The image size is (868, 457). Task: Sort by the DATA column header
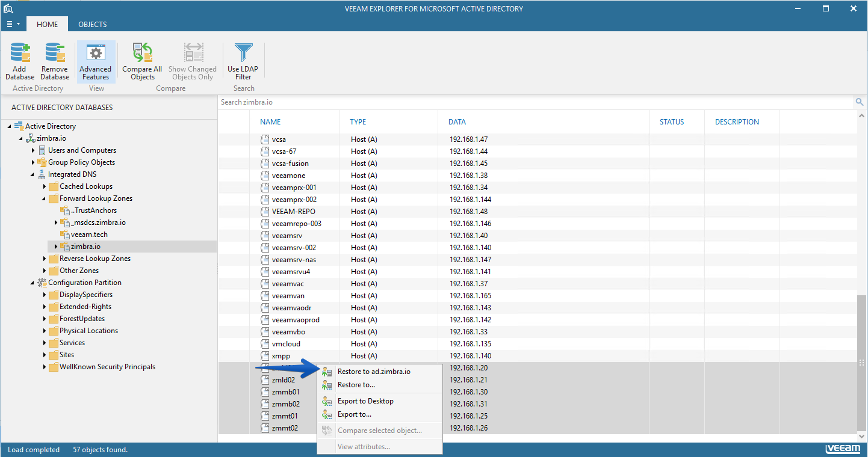tap(457, 122)
